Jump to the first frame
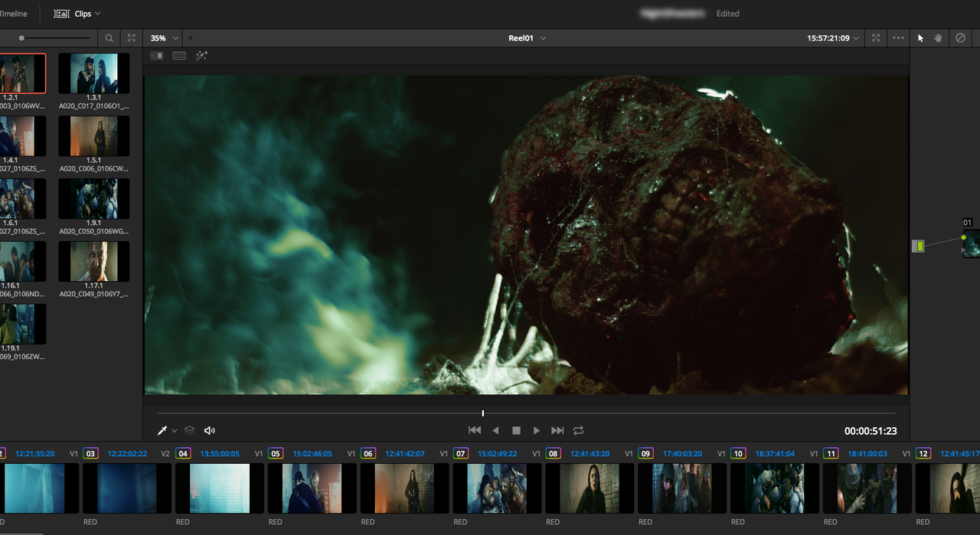Viewport: 980px width, 535px height. coord(475,431)
